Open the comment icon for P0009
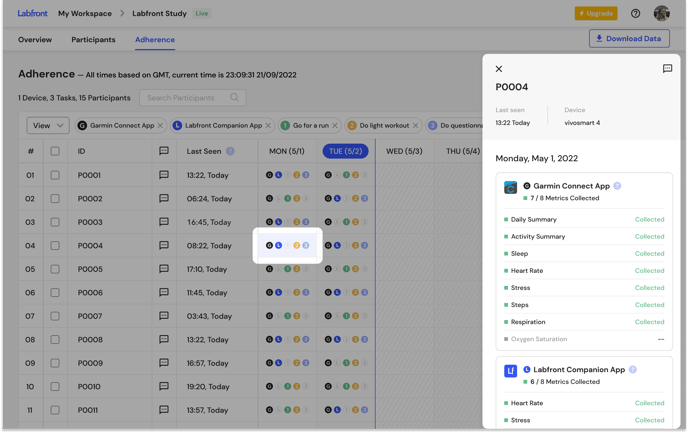Viewport: 688px width, 433px height. [164, 363]
